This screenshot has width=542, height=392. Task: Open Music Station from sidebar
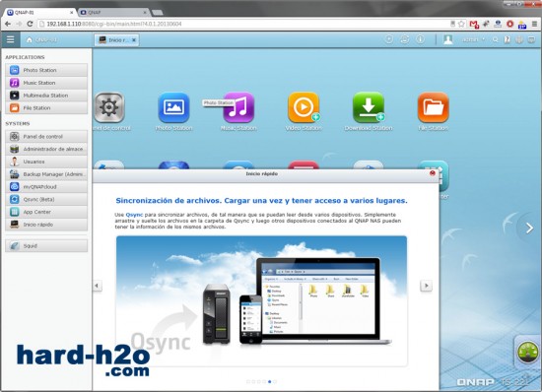(x=46, y=83)
